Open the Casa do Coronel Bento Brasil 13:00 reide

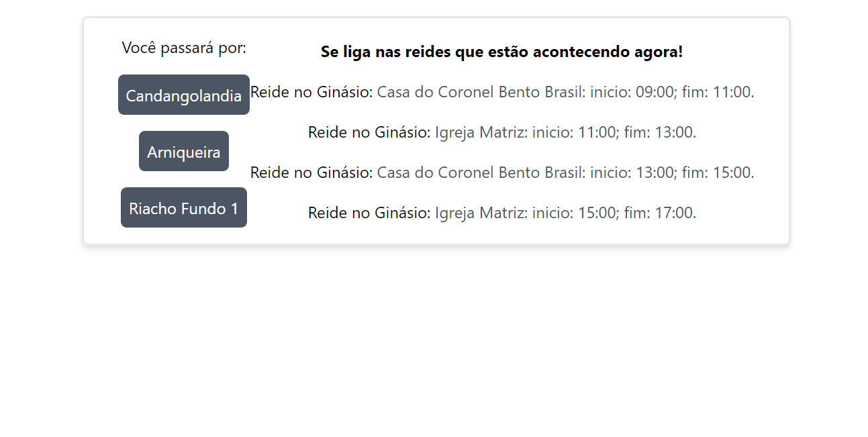(502, 173)
